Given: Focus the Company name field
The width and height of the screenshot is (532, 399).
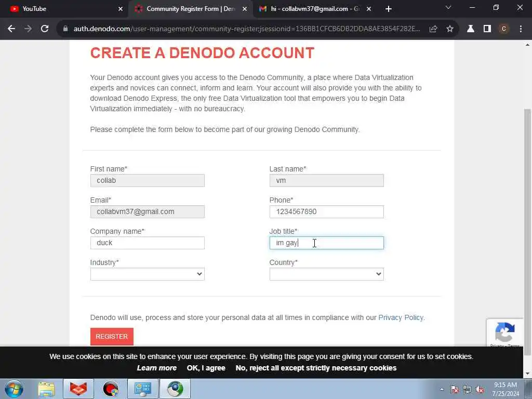Looking at the screenshot, I should [x=147, y=243].
